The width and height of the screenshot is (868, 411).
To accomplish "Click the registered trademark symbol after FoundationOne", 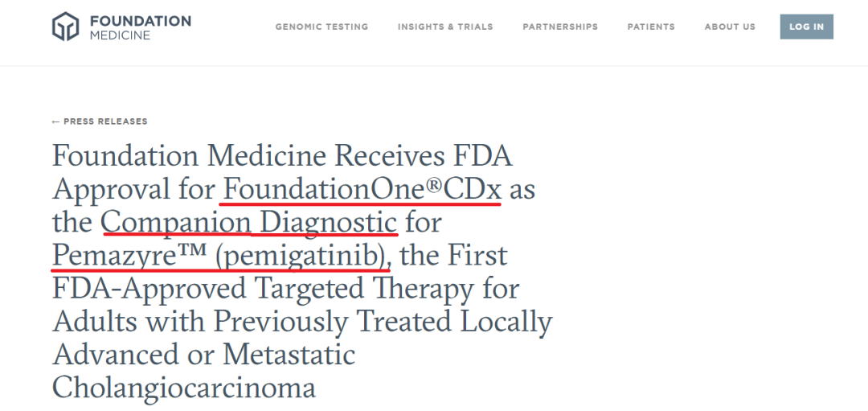I will (x=433, y=186).
